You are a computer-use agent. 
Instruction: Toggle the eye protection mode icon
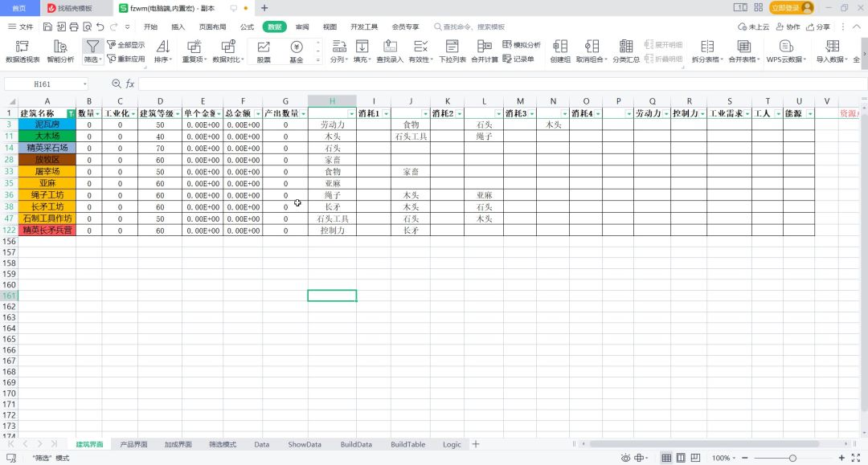click(x=624, y=458)
